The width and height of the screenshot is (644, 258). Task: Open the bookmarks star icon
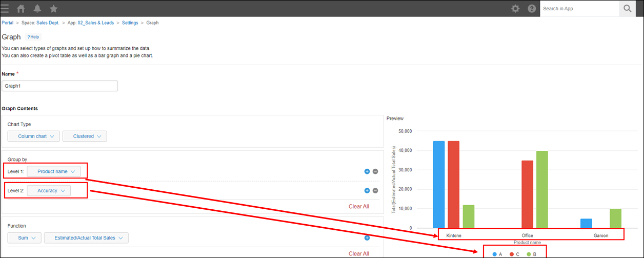[x=53, y=8]
